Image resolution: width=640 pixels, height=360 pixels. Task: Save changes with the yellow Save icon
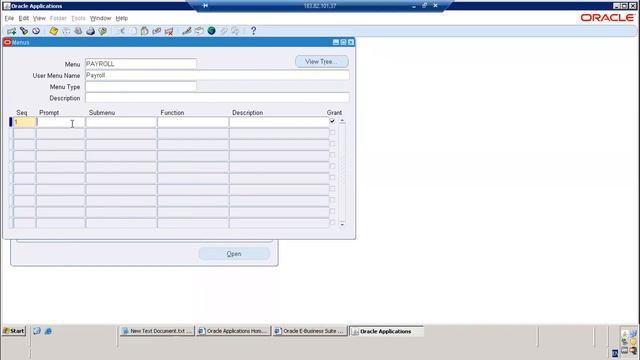(x=53, y=31)
